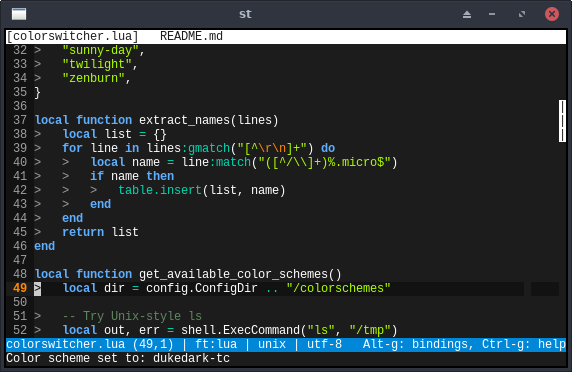This screenshot has width=572, height=372.
Task: Click the "/tmp" string argument
Action: point(370,330)
